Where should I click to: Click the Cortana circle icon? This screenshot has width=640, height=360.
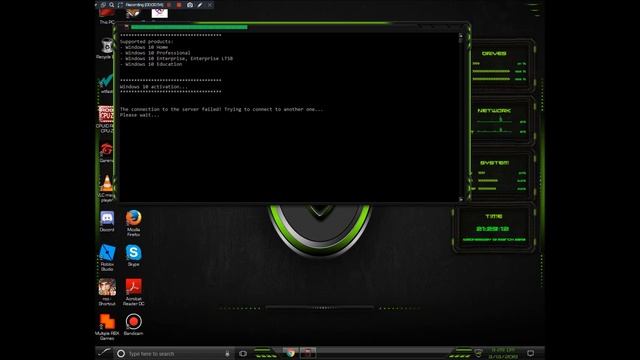[121, 353]
